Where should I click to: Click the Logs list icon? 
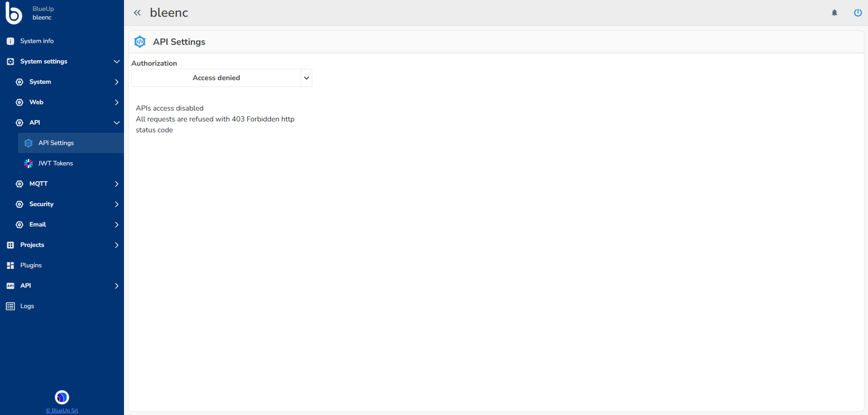coord(10,306)
